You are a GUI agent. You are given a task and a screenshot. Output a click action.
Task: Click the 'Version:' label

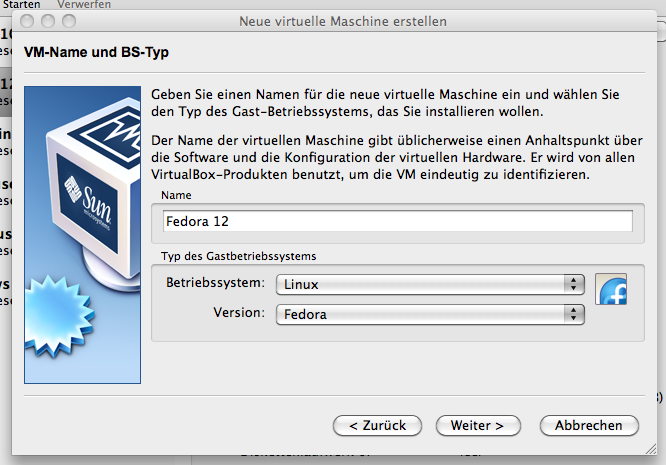[x=239, y=313]
